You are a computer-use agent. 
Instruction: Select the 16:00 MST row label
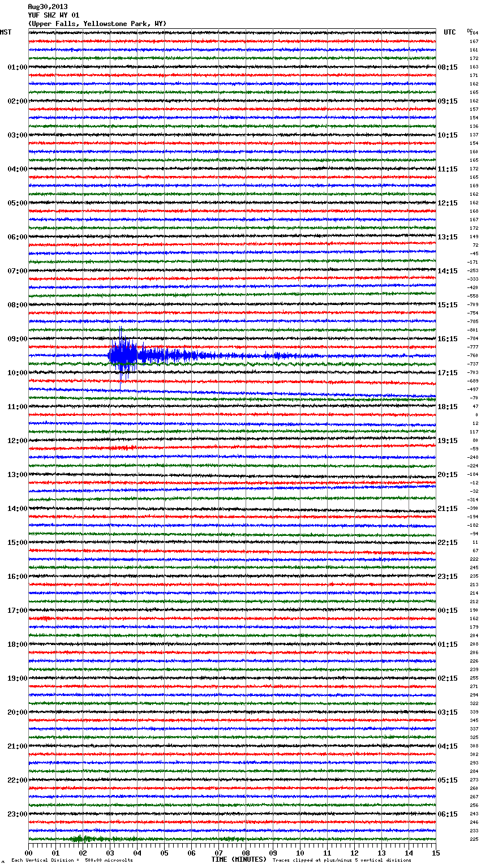(18, 577)
